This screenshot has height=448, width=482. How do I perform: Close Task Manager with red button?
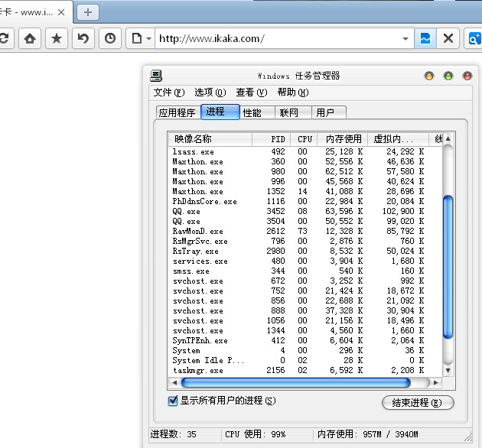click(x=467, y=76)
